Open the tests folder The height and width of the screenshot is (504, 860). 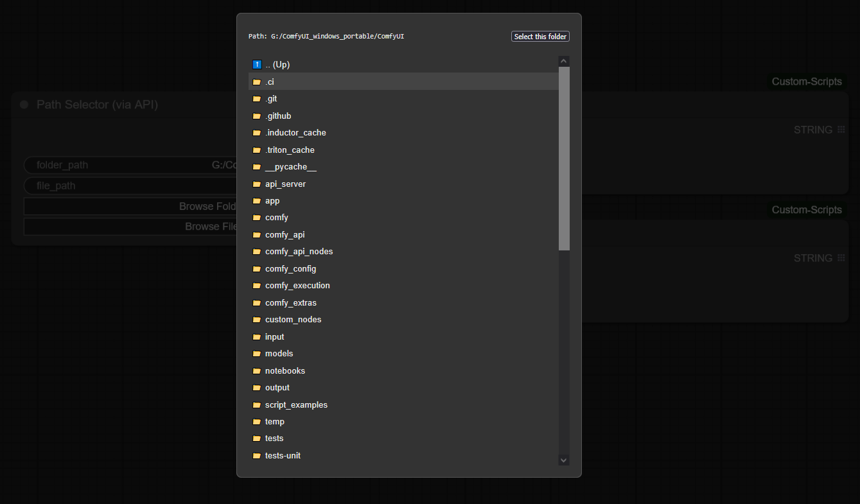click(x=403, y=439)
